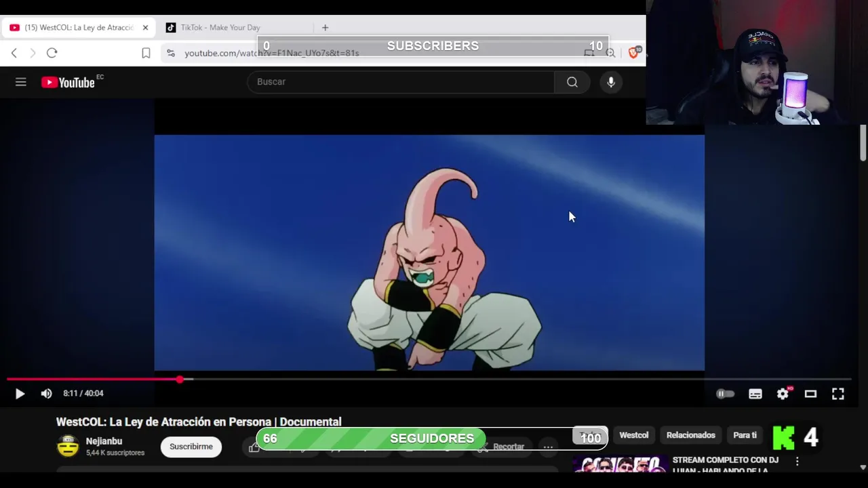
Task: Open the STREAM COMPLETO recommended video thumbnail
Action: click(620, 465)
